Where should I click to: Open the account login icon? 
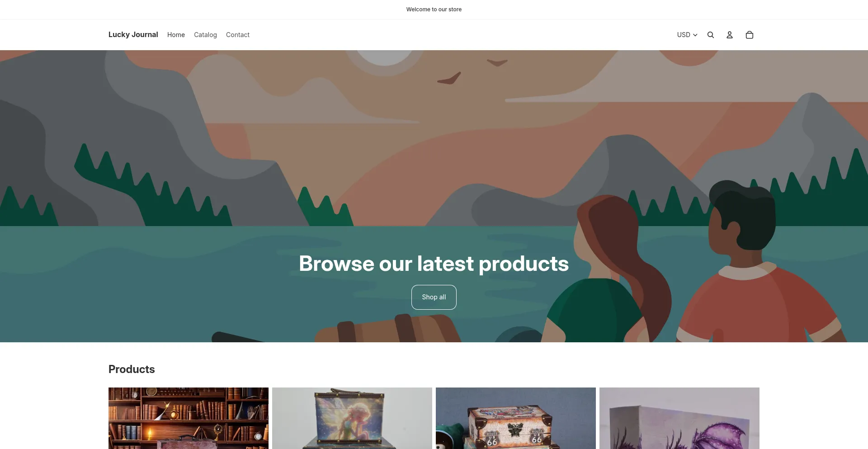pos(730,35)
